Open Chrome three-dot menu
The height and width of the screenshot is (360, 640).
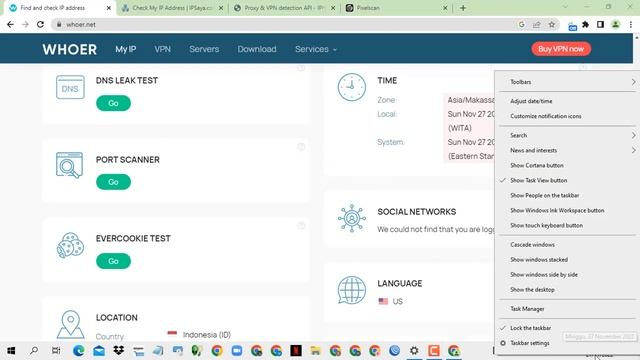point(631,24)
